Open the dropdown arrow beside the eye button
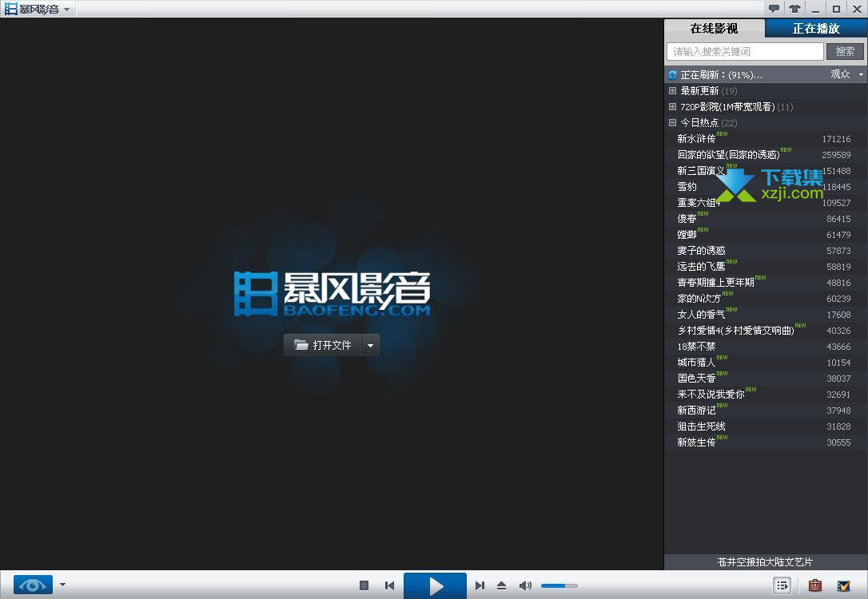The width and height of the screenshot is (868, 599). pyautogui.click(x=62, y=585)
